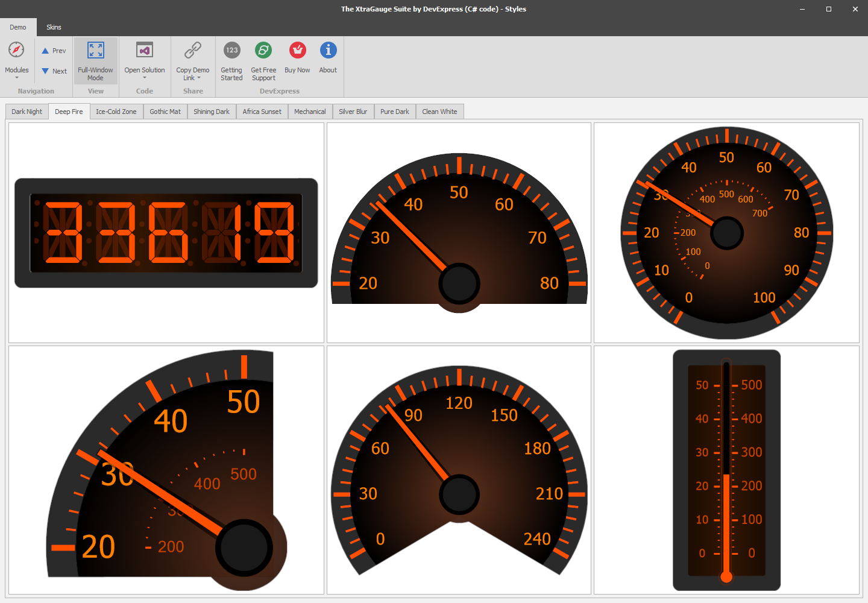
Task: Toggle Full-Window Mode
Action: pos(95,60)
